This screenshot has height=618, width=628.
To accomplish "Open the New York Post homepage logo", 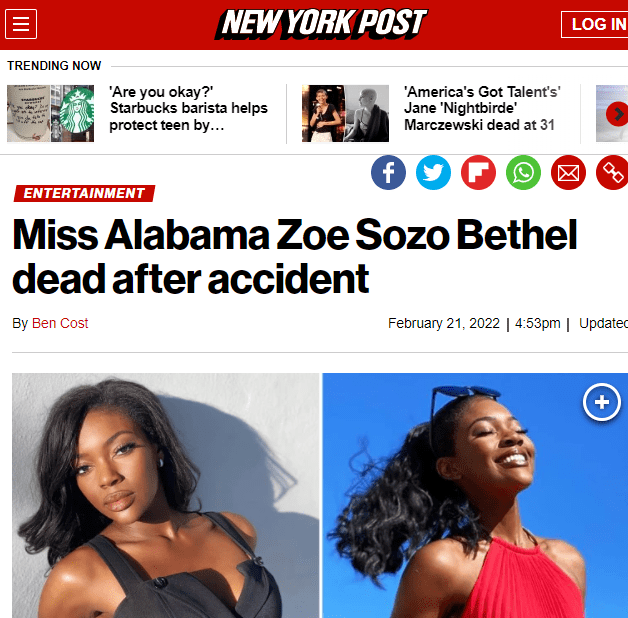I will point(321,24).
